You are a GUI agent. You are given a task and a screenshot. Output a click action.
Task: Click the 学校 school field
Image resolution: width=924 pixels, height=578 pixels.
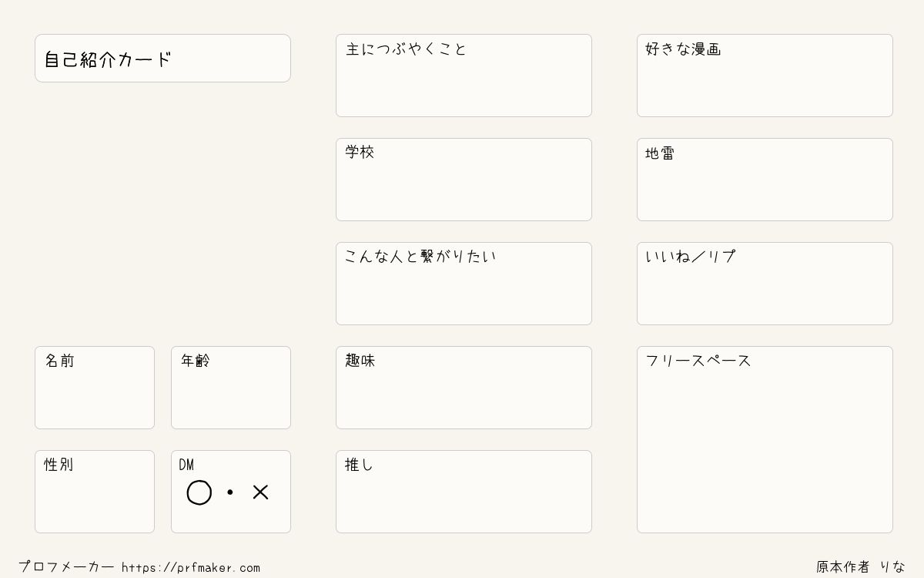[x=464, y=180]
